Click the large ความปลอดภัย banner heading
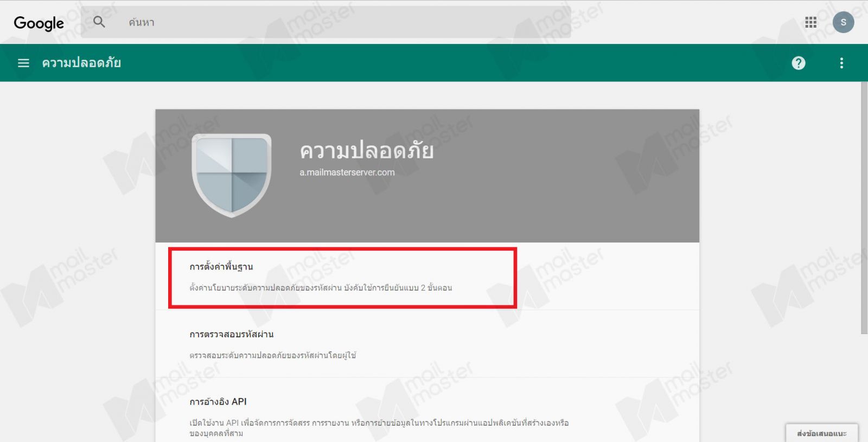Viewport: 868px width, 442px height. point(367,150)
